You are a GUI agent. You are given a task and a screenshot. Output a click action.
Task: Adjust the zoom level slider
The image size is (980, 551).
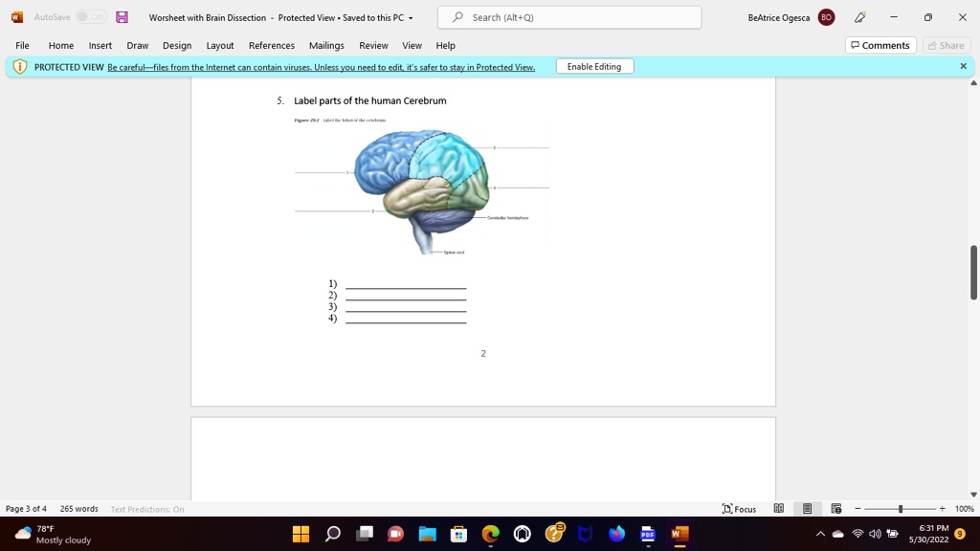click(900, 509)
